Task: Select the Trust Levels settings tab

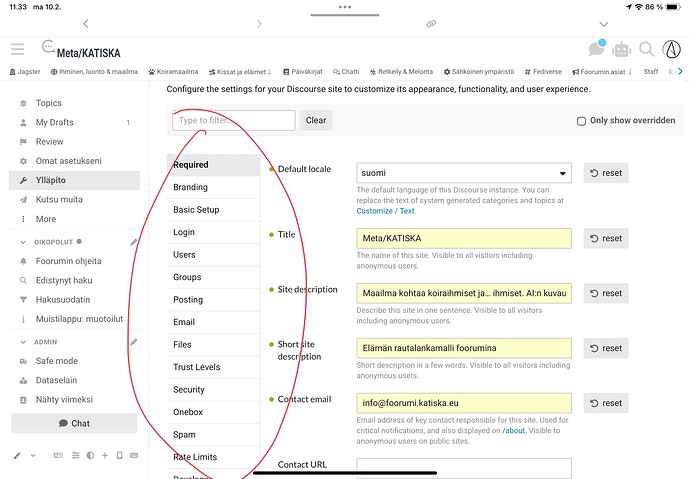Action: (x=213, y=367)
